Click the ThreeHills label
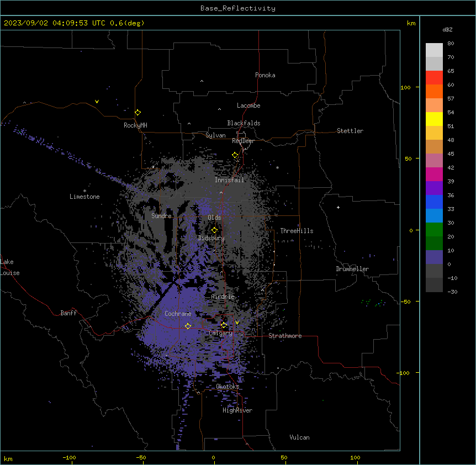 click(x=297, y=231)
